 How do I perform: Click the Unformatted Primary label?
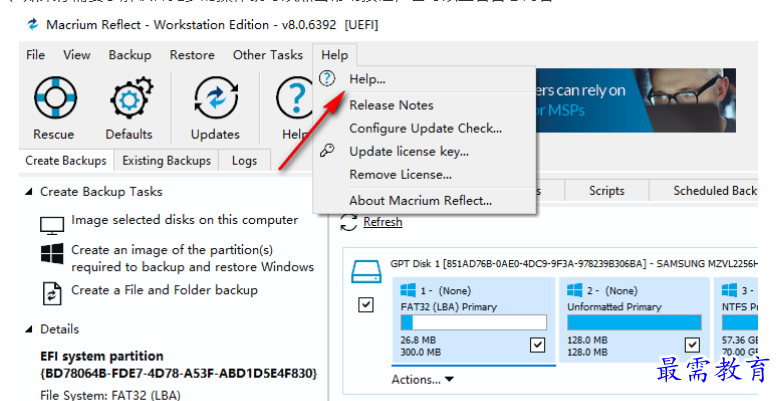point(614,307)
